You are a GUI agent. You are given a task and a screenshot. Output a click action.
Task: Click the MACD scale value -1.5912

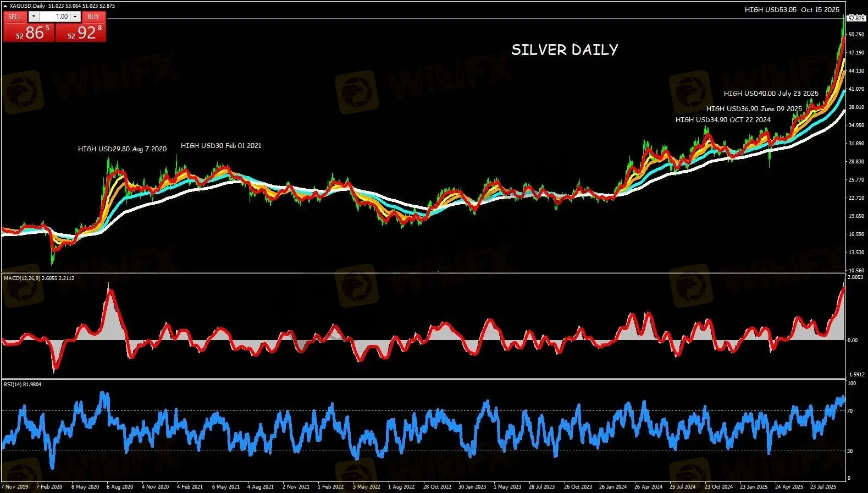tap(856, 375)
